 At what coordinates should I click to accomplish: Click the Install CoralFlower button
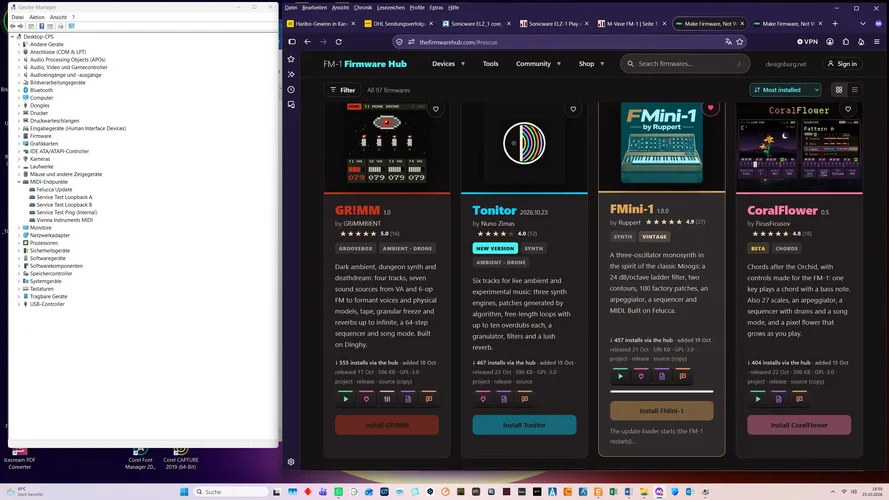pos(799,425)
